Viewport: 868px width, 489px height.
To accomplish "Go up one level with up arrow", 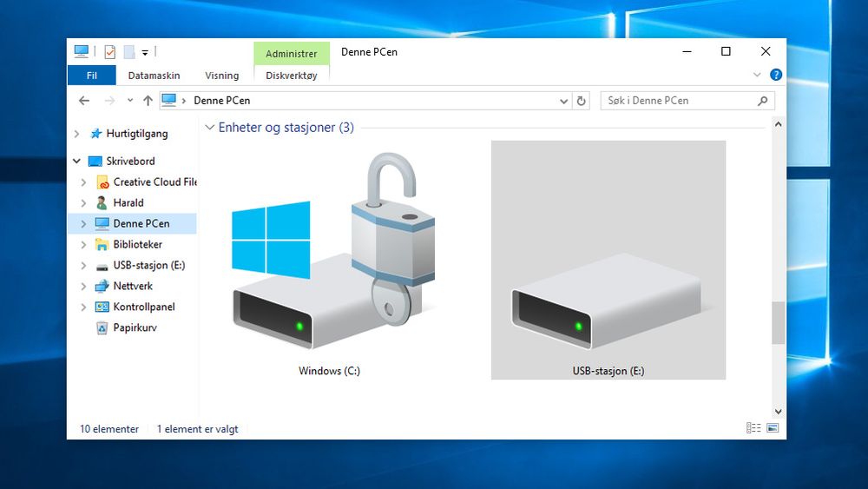I will [x=148, y=101].
